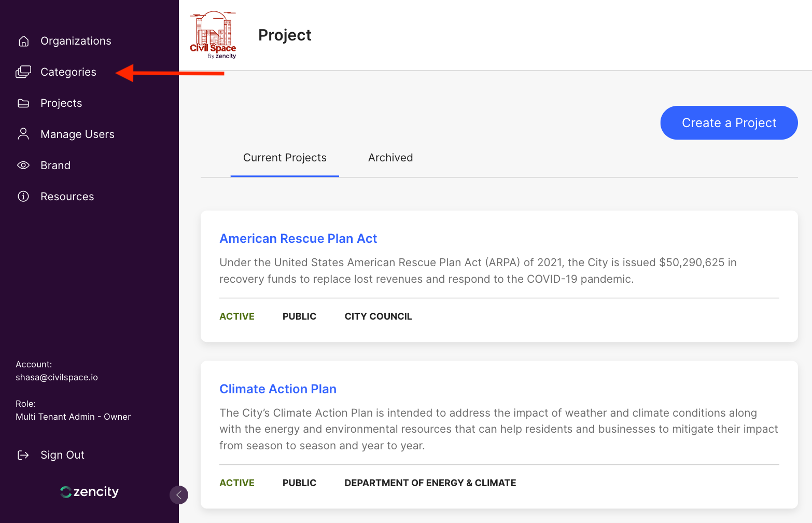Open the American Rescue Plan Act project
Viewport: 812px width, 523px height.
click(298, 239)
